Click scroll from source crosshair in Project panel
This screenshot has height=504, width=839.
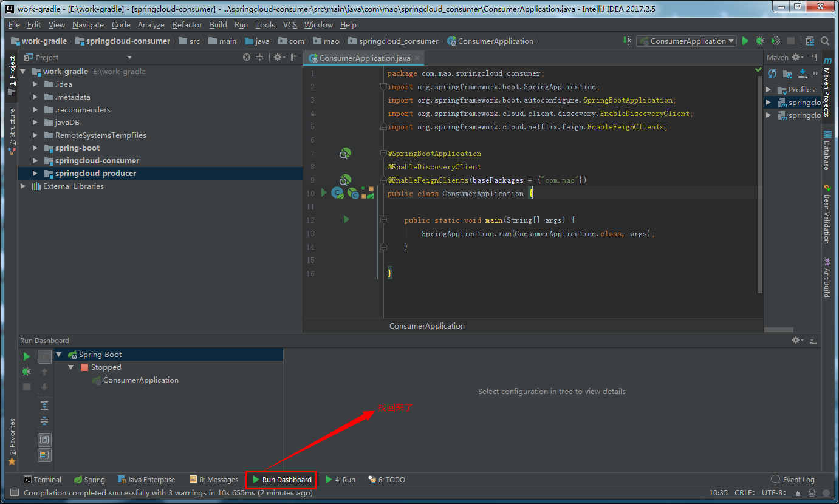(247, 57)
